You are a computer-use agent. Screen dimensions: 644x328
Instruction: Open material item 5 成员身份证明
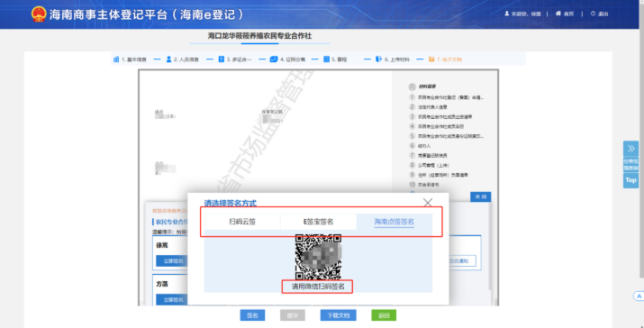[x=447, y=136]
